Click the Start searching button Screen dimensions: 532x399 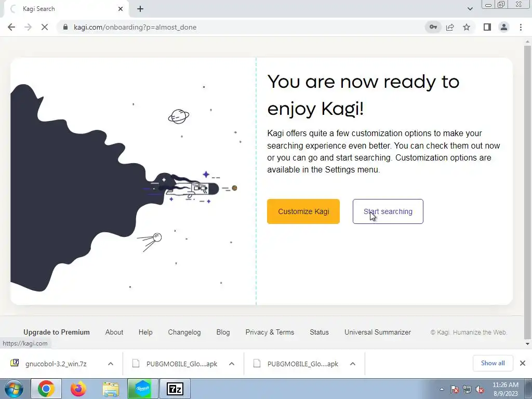pyautogui.click(x=388, y=211)
